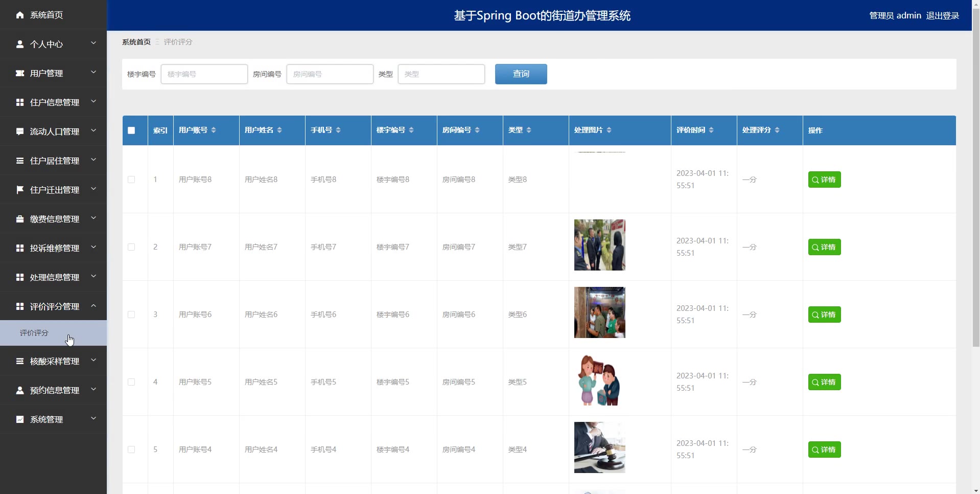Image resolution: width=980 pixels, height=494 pixels.
Task: Collapse the 评价评分管理 menu chevron
Action: (x=94, y=306)
